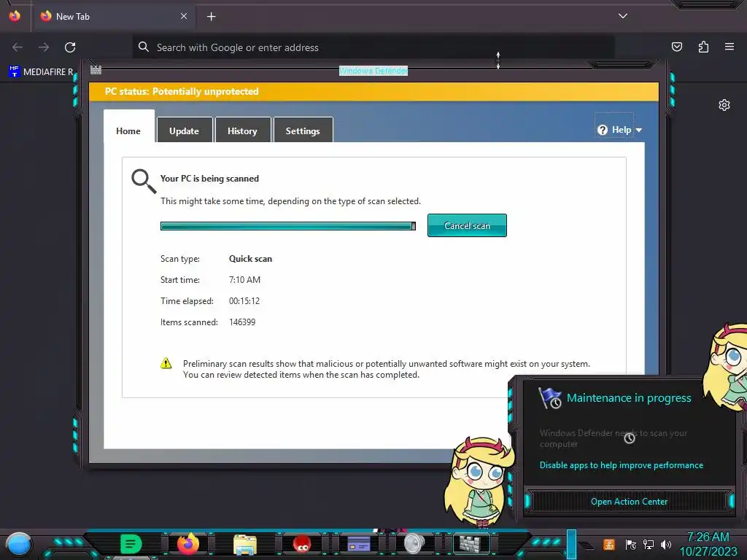This screenshot has height=560, width=747.
Task: Click the start time value 7:10 AM
Action: [x=245, y=279]
